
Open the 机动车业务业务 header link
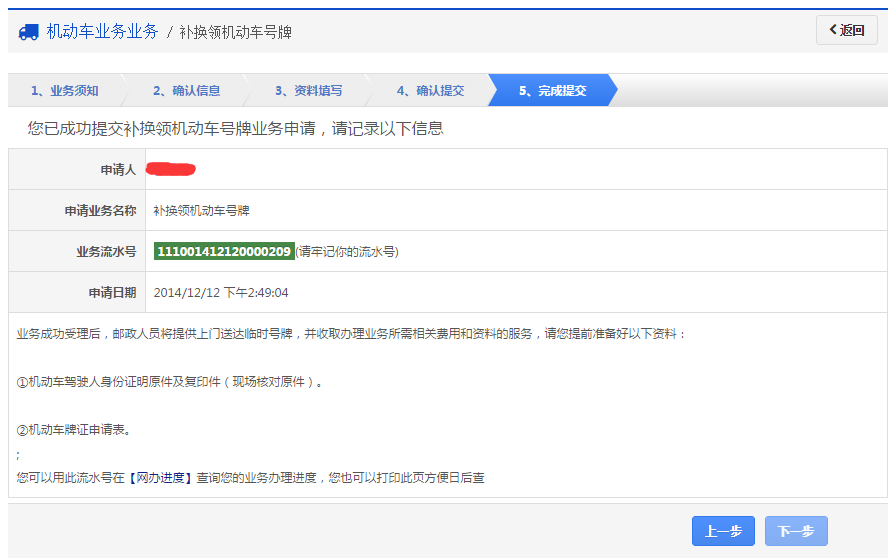click(x=102, y=32)
